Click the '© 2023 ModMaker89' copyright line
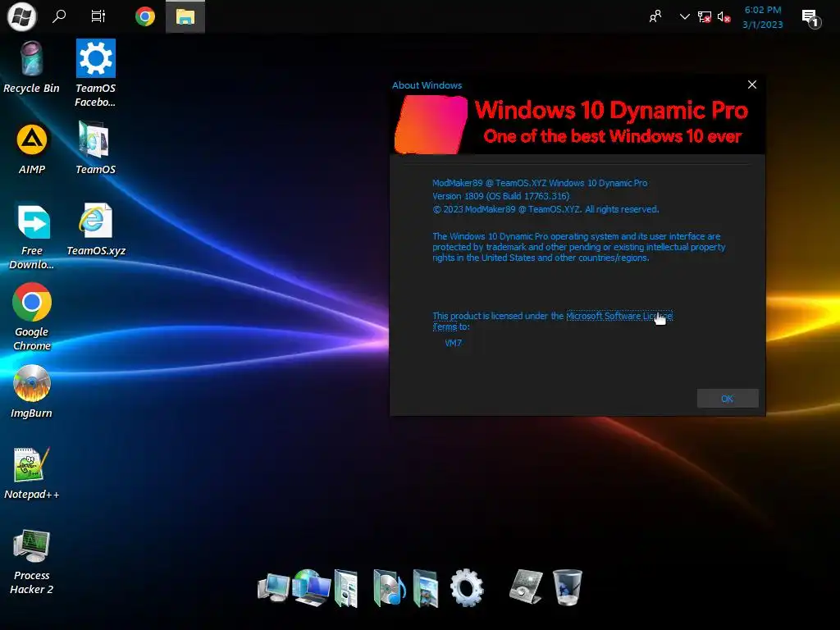The image size is (840, 630). pos(546,209)
